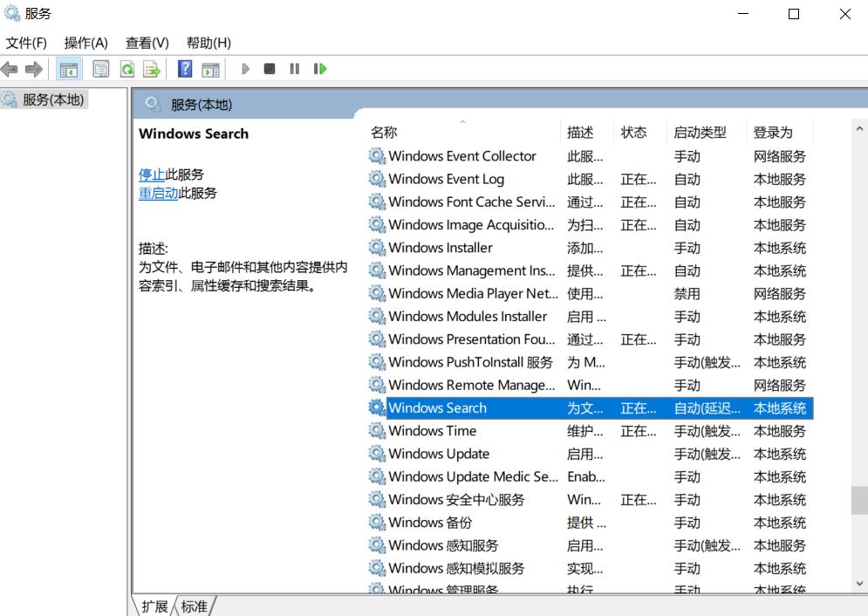Select the Windows Remote Management service name

click(x=472, y=385)
